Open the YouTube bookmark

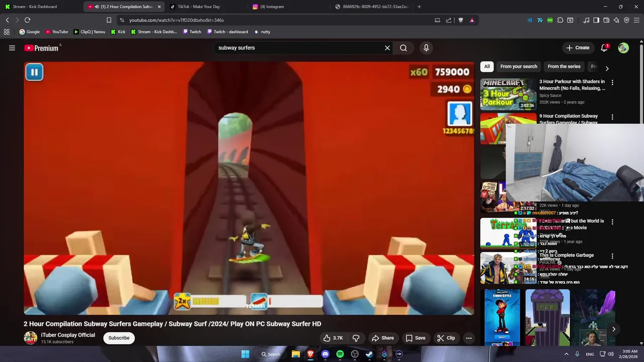57,32
